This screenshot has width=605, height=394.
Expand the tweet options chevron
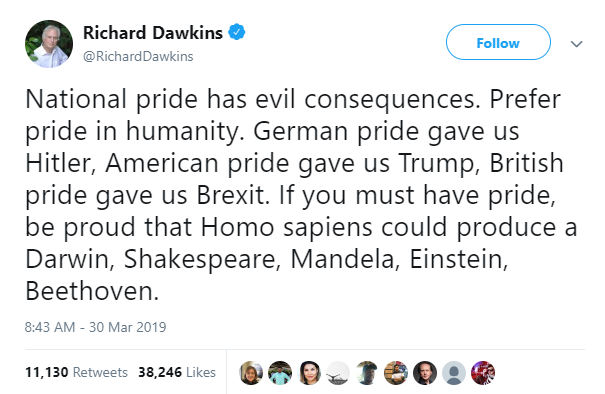(x=576, y=44)
